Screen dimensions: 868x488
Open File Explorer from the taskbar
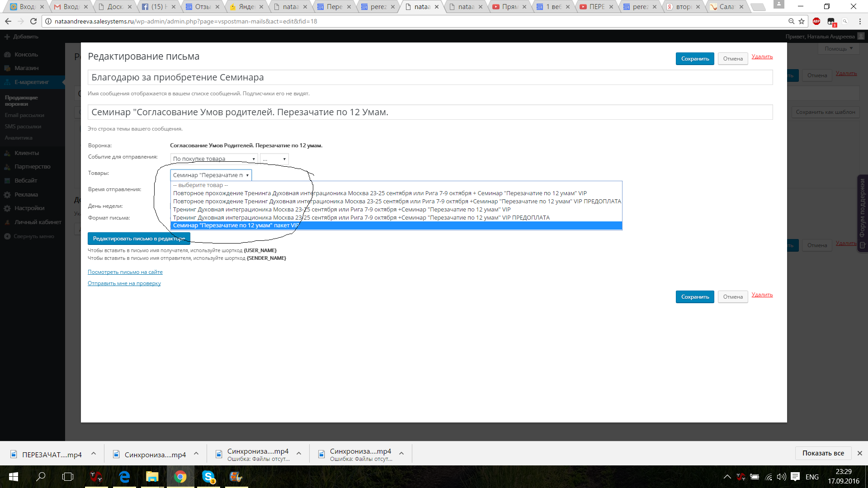[x=152, y=477]
